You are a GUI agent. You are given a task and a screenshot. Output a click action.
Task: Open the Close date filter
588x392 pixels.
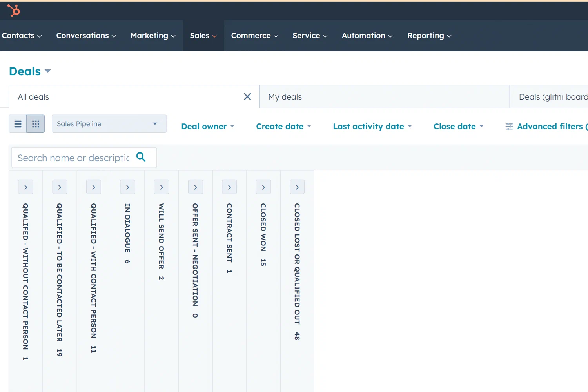click(458, 126)
